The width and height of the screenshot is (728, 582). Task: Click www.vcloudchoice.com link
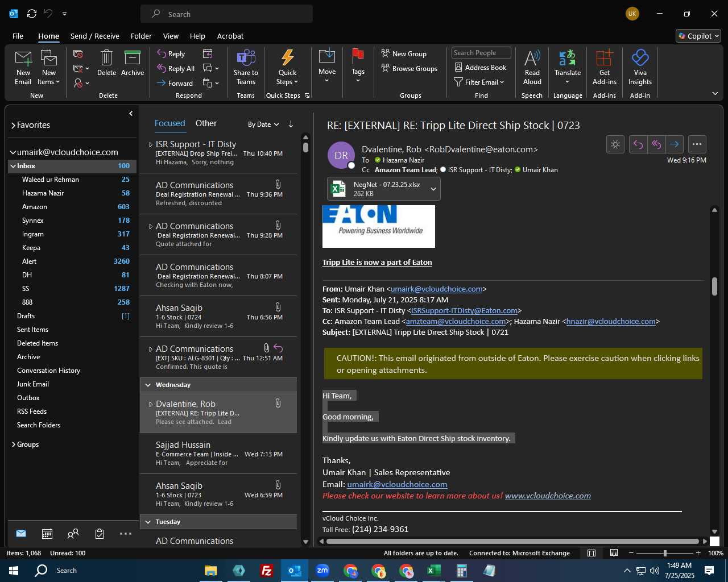(x=548, y=496)
